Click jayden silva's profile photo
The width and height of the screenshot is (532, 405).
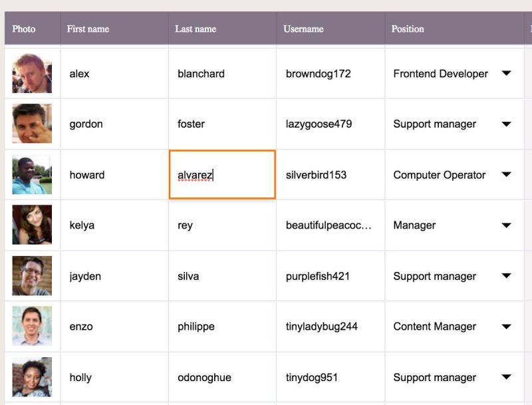[31, 276]
